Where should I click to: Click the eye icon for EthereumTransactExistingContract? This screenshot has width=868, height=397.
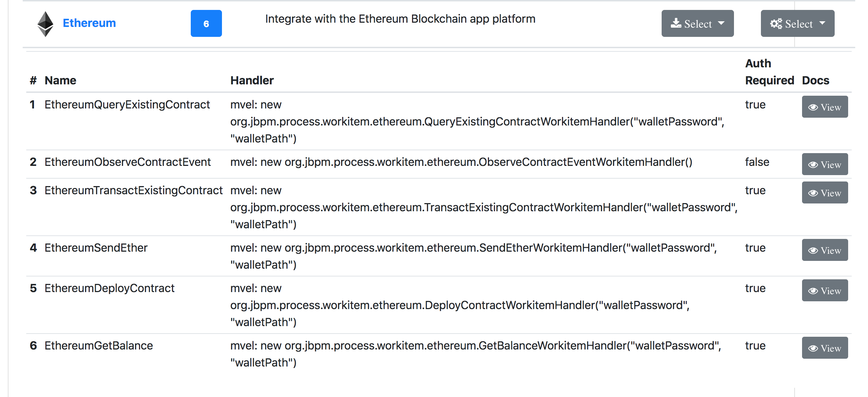coord(813,193)
